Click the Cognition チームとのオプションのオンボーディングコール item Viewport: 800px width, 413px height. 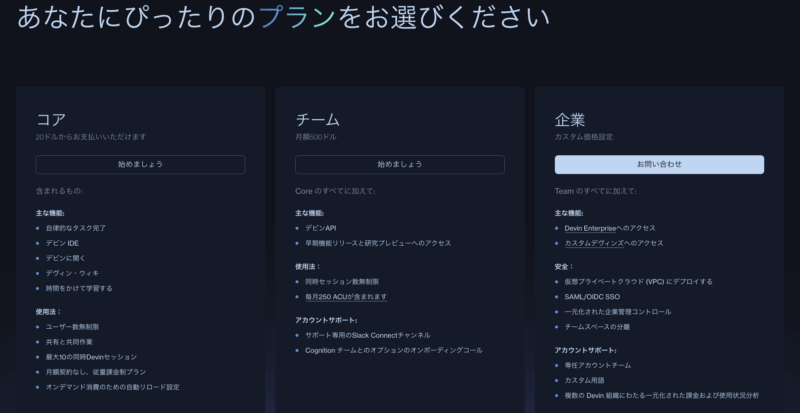point(394,350)
